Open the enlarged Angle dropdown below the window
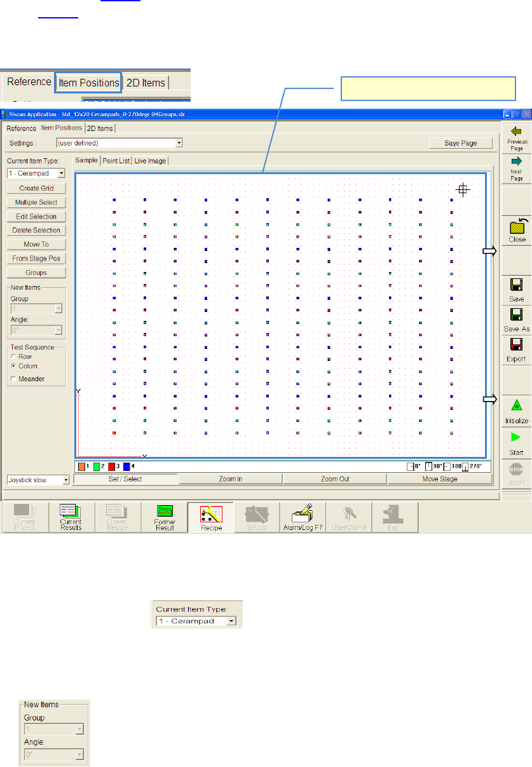The width and height of the screenshot is (532, 767). coord(53,755)
